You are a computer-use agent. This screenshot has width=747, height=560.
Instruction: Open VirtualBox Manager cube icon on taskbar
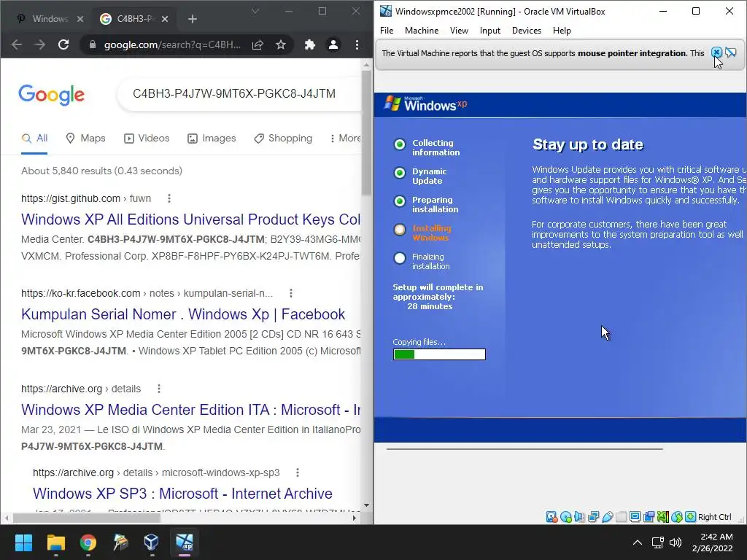[x=152, y=542]
